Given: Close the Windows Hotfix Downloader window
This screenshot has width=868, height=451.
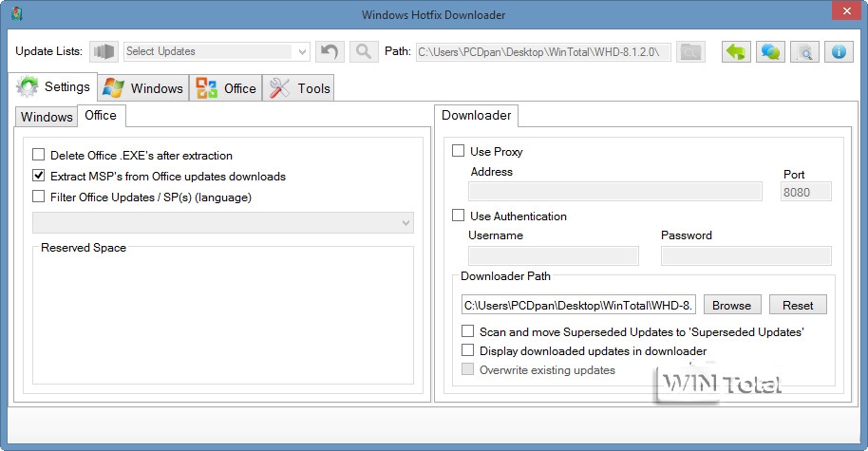Looking at the screenshot, I should pos(847,11).
